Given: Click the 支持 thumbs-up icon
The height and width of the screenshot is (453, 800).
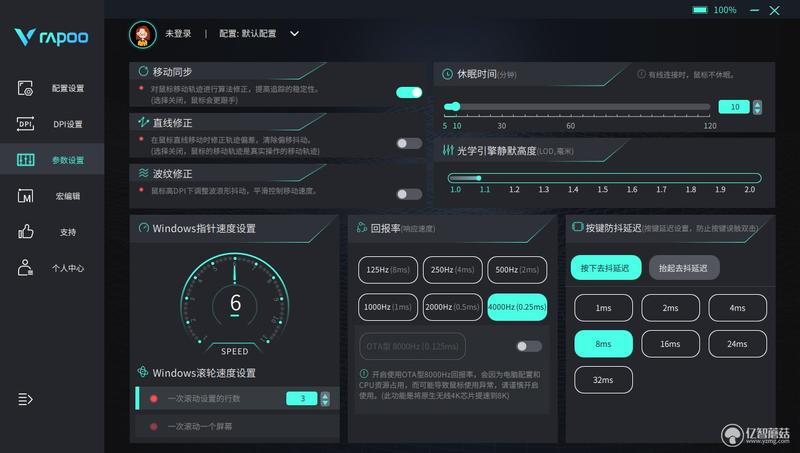Looking at the screenshot, I should pyautogui.click(x=25, y=232).
